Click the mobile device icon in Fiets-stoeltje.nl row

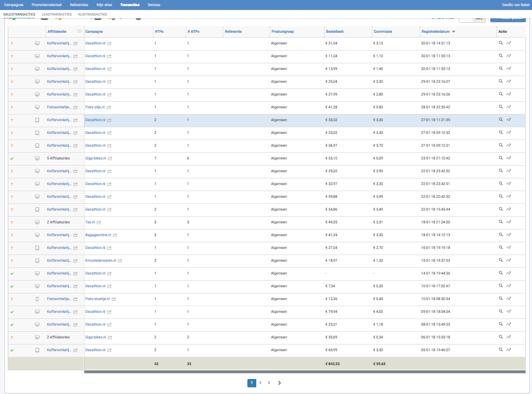click(37, 299)
